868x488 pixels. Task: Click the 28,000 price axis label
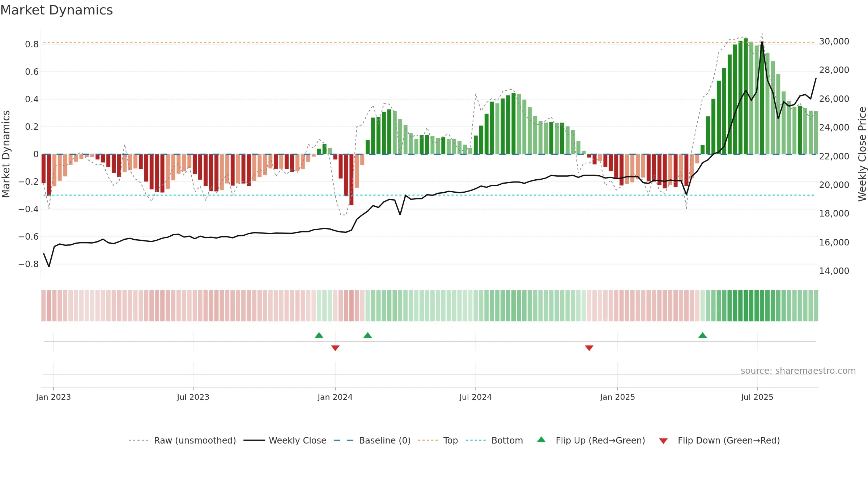point(834,70)
